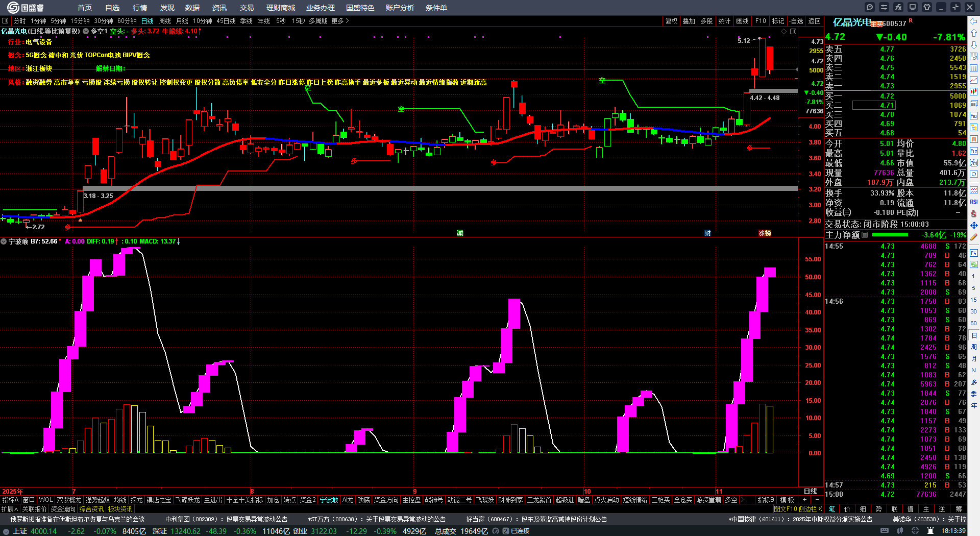The height and width of the screenshot is (536, 980).
Task: Click the RSI indicator icon
Action: [974, 202]
